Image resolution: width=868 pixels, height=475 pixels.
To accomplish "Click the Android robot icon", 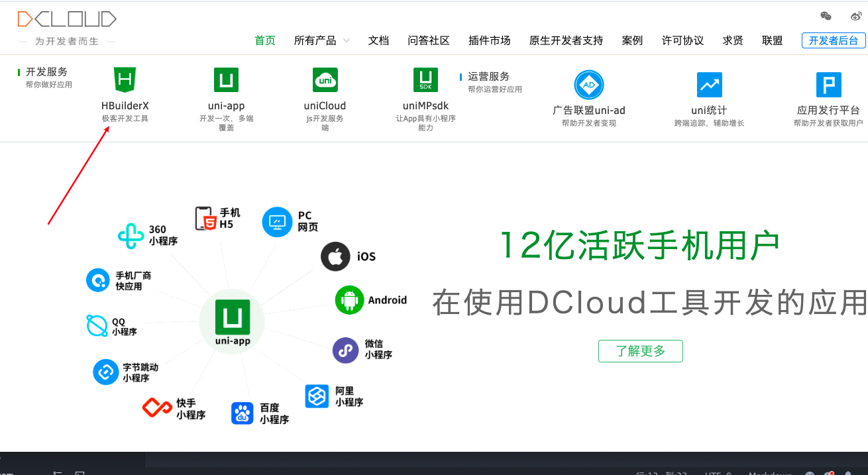I will point(350,300).
